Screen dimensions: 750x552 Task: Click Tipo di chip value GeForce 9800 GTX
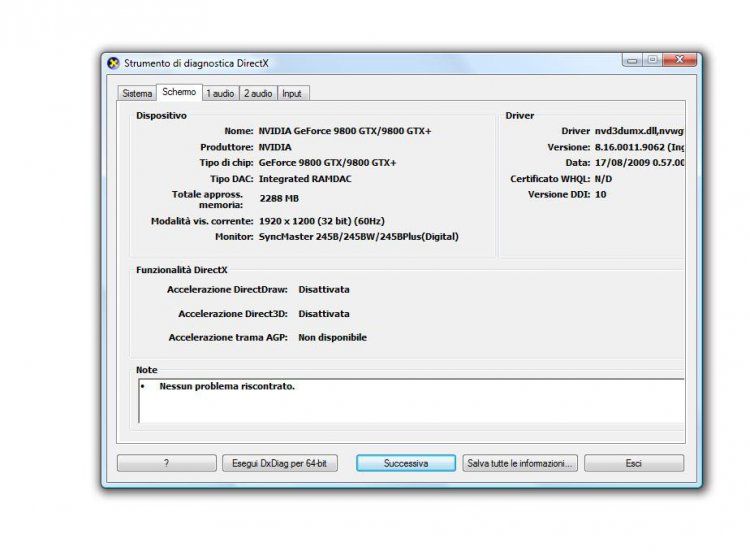pyautogui.click(x=328, y=163)
